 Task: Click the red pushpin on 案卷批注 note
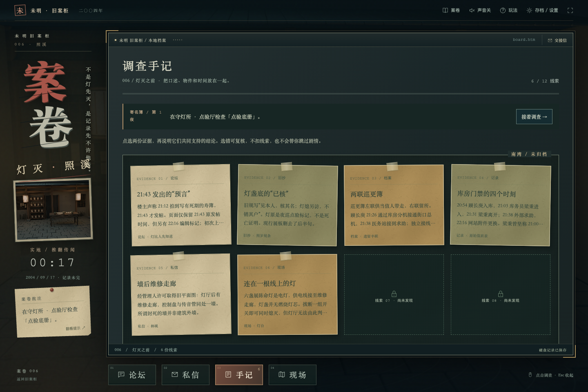[52, 290]
